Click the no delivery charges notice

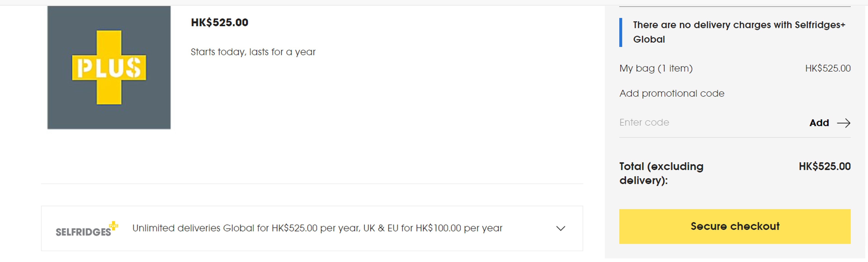pos(739,32)
